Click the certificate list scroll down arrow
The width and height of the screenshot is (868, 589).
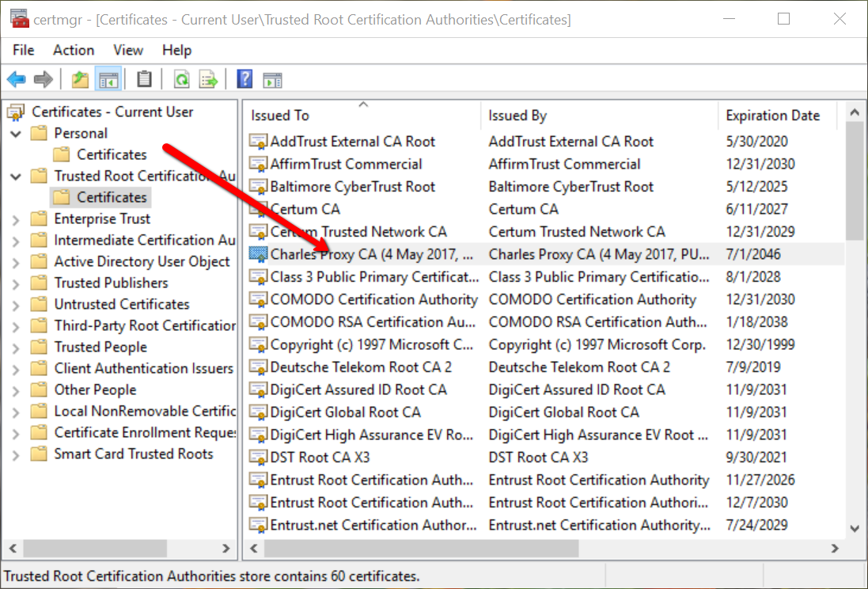point(855,529)
